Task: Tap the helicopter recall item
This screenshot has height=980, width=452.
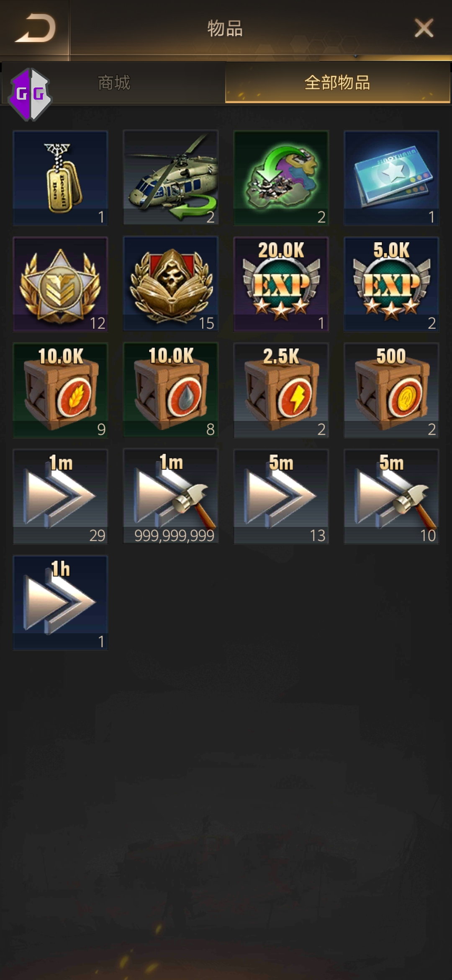Action: point(171,178)
